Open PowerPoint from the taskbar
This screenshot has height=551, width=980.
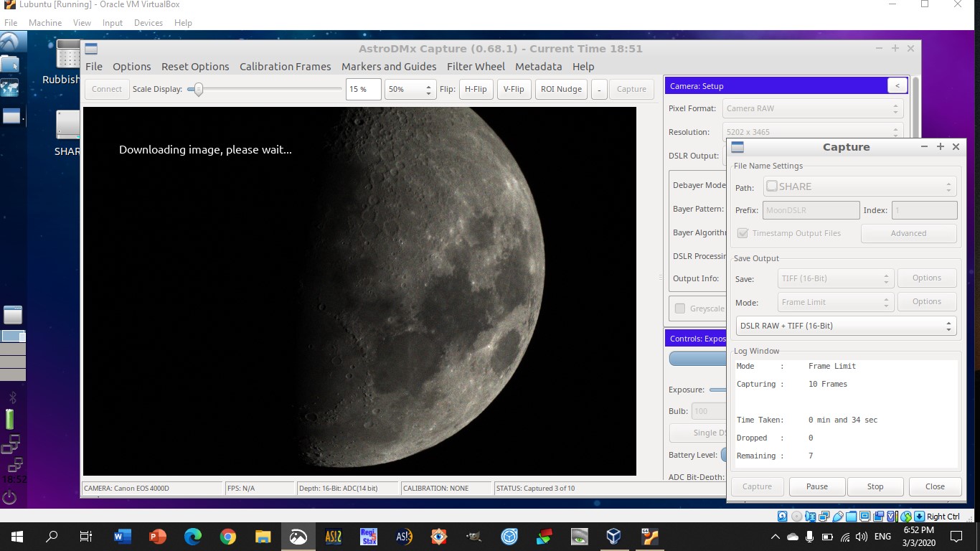click(158, 536)
